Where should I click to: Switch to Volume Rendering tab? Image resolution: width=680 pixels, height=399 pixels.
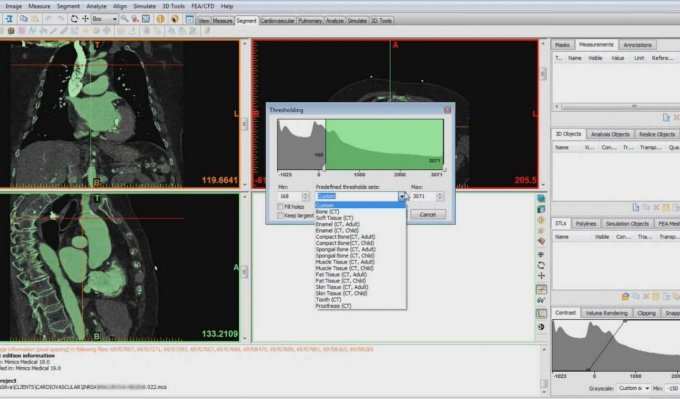606,313
